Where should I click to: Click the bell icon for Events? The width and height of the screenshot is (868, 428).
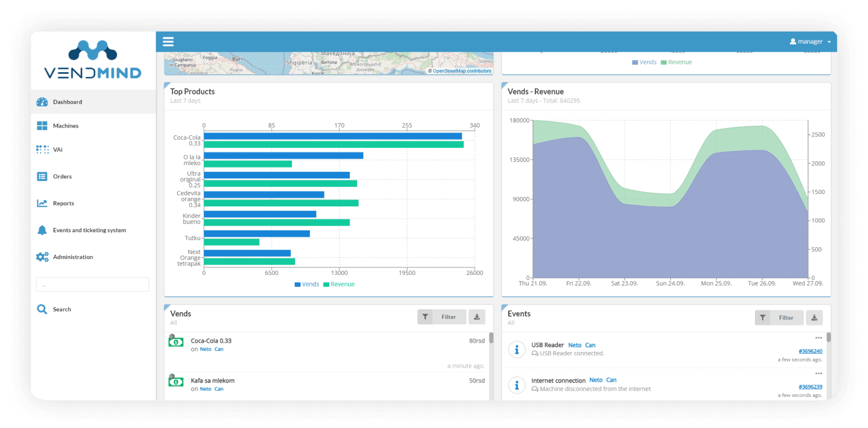[x=42, y=230]
